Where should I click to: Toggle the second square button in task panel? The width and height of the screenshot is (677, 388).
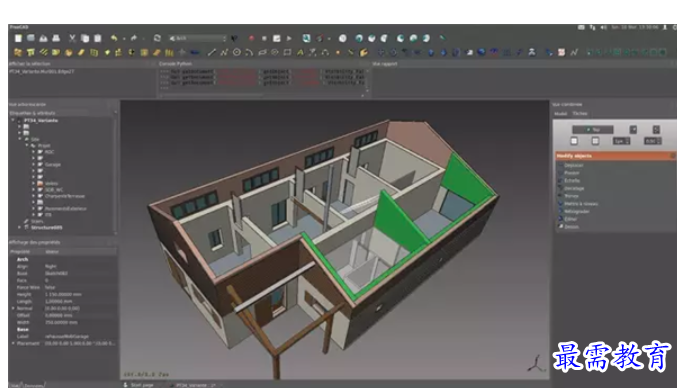tap(595, 141)
